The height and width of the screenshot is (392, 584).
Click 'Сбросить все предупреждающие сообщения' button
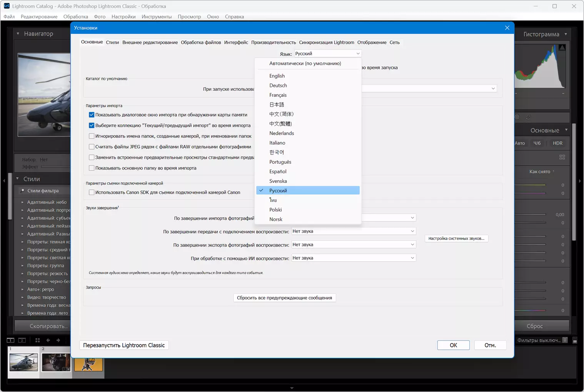(285, 298)
